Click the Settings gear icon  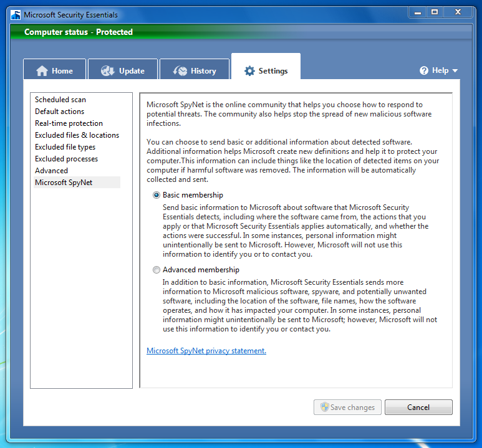coord(249,71)
